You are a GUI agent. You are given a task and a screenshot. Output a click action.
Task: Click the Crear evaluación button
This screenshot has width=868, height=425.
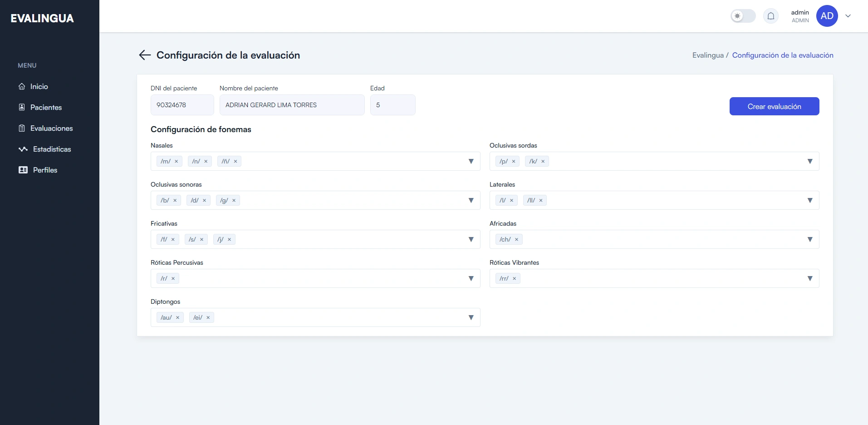[x=774, y=106]
